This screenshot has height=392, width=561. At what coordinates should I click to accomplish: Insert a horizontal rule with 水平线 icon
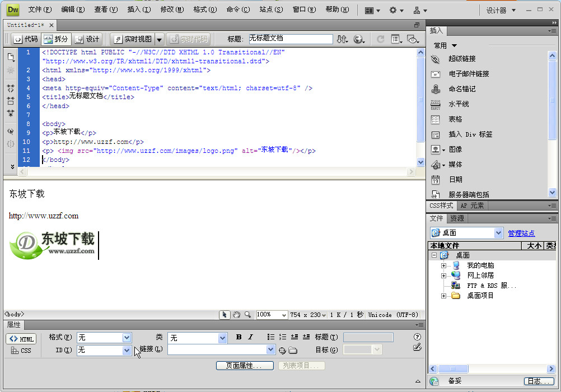pos(436,104)
